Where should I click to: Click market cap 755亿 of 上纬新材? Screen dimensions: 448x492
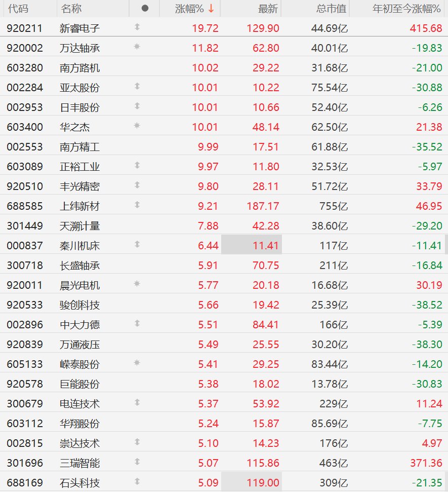[x=334, y=206]
